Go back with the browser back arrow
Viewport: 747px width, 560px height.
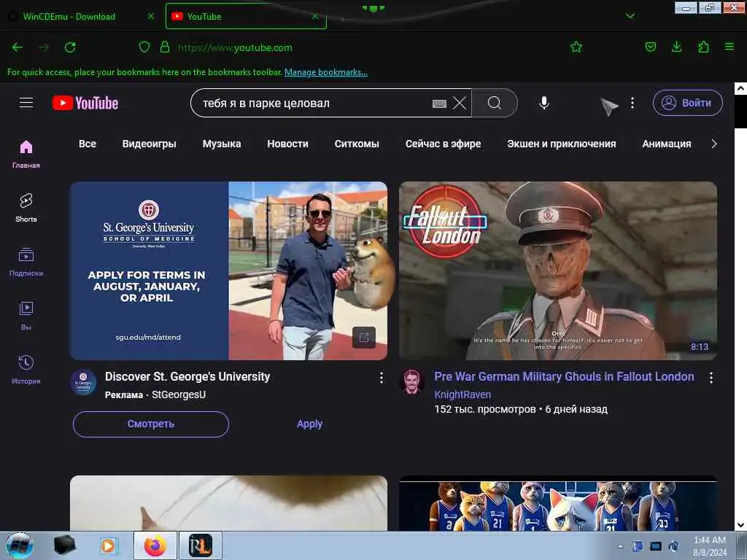(18, 47)
